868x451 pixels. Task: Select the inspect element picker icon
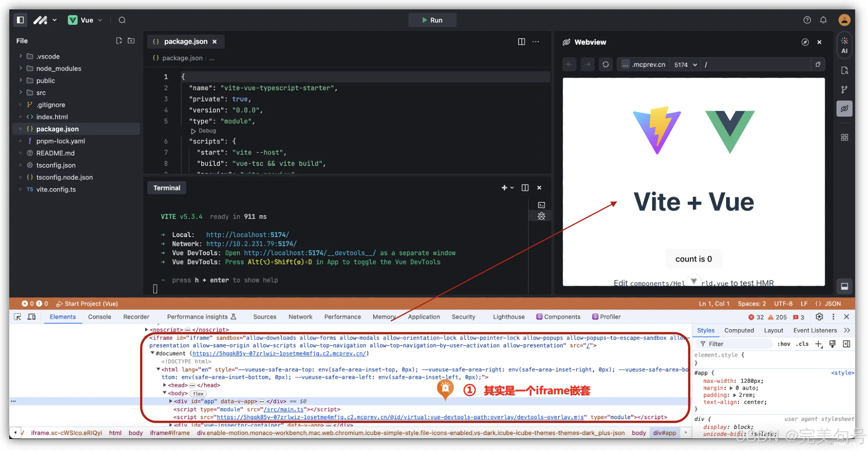coord(17,317)
